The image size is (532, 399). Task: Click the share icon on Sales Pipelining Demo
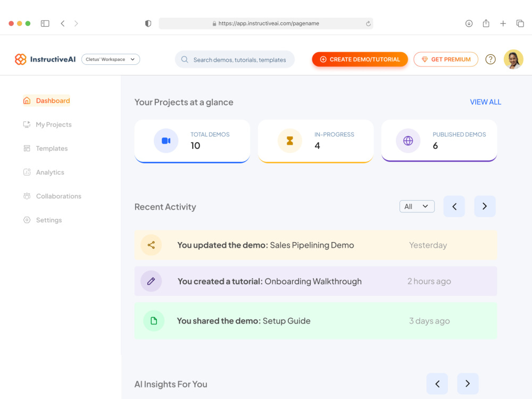pos(151,245)
